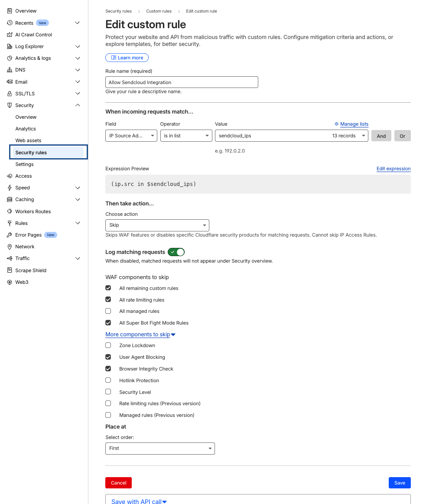Click the Recents clock icon
Image resolution: width=426 pixels, height=504 pixels.
pos(10,23)
